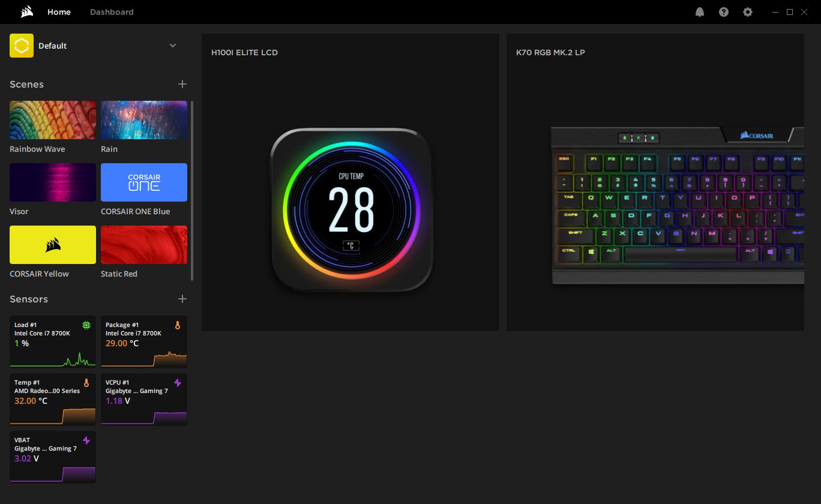Select the Load #1 Intel Core sensor card

[x=53, y=341]
